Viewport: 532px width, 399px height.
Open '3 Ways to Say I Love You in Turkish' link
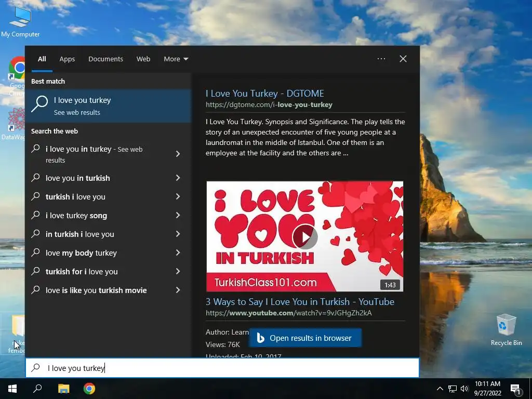(300, 302)
